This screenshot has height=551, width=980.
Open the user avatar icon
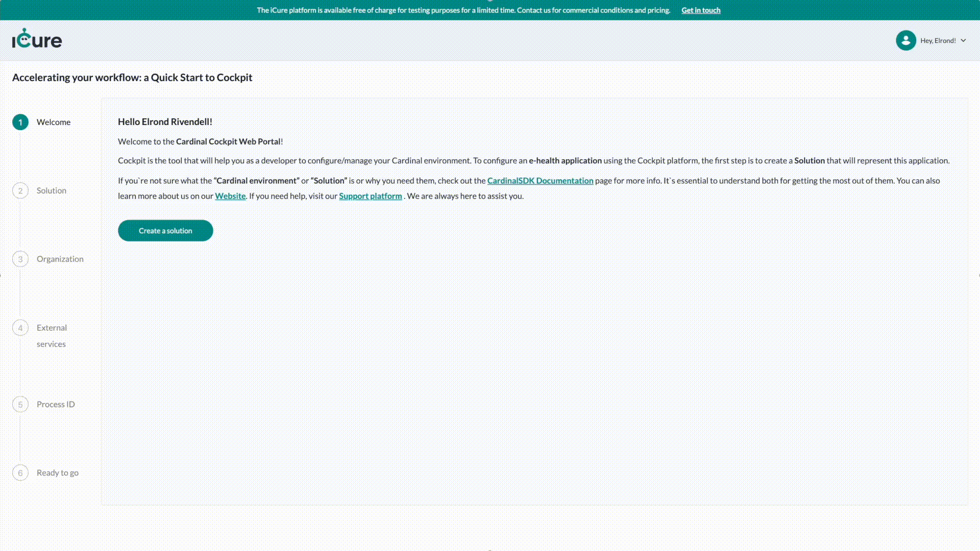click(x=906, y=40)
